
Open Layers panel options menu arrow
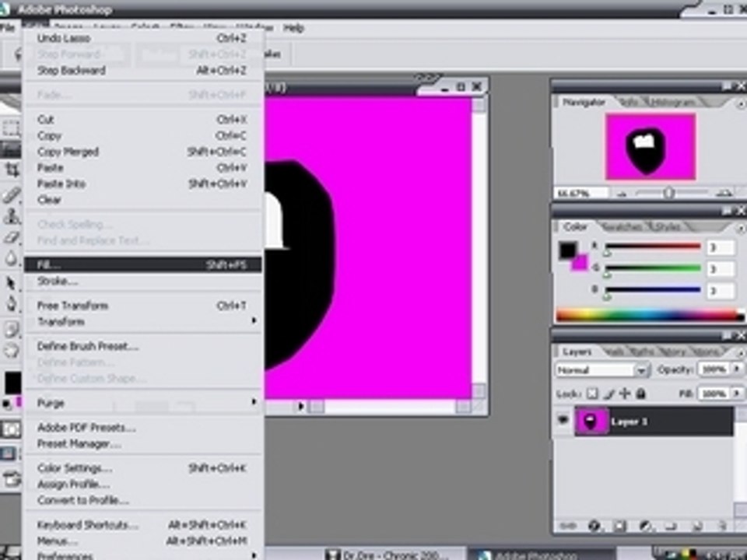[740, 353]
